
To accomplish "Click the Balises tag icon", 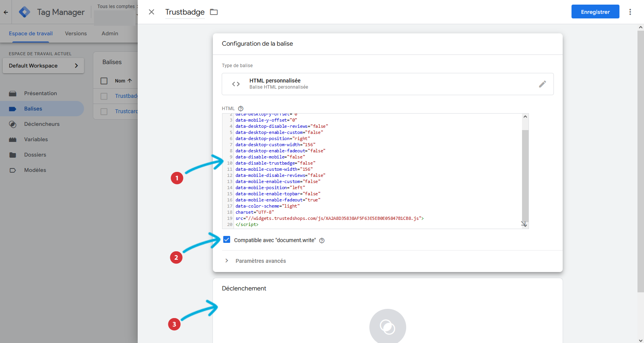I will 13,109.
